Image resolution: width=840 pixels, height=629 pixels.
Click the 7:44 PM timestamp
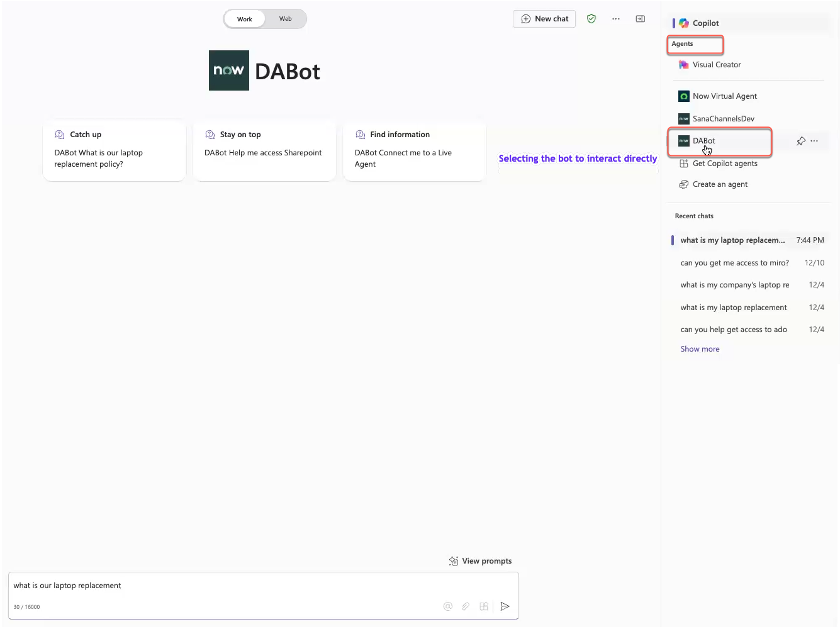tap(810, 240)
